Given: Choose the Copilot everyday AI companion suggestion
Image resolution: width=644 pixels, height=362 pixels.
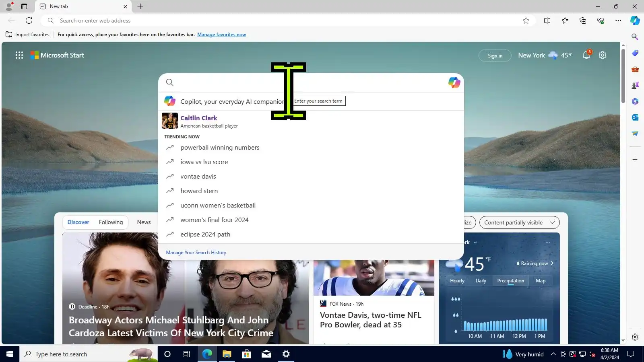Looking at the screenshot, I should (311, 101).
